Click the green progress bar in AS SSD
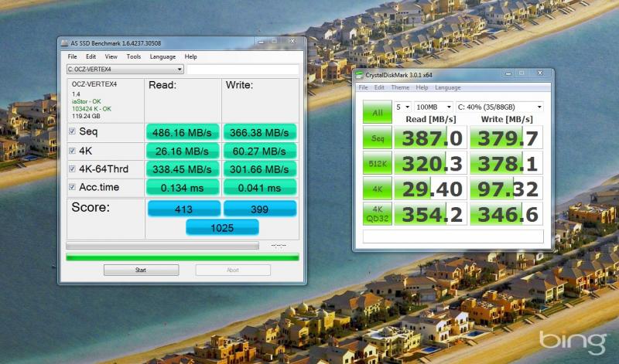Screen dimensions: 619x364 [183, 257]
